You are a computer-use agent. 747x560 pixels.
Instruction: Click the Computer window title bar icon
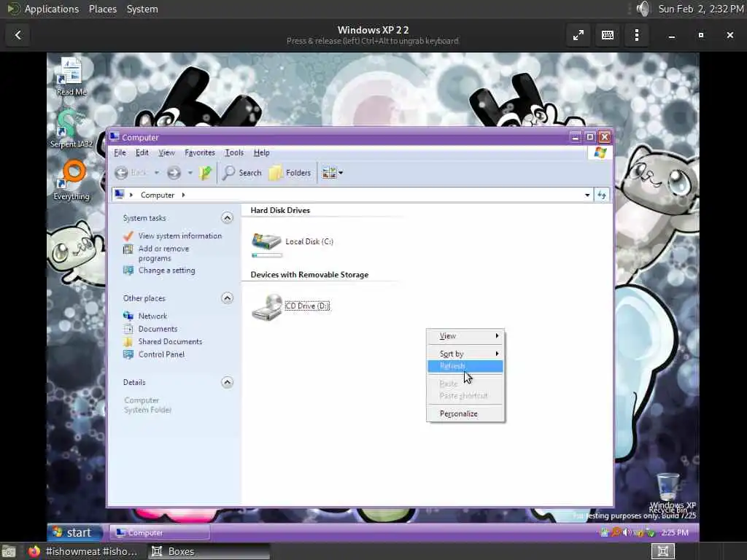coord(115,137)
